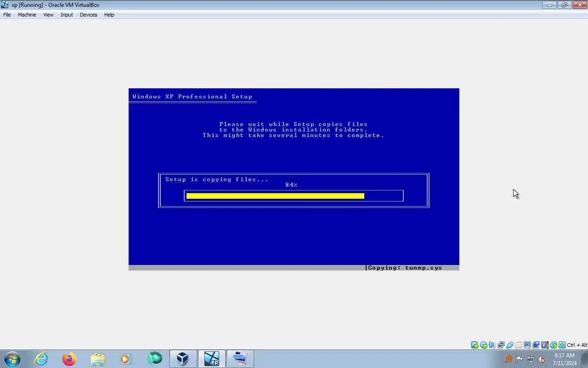Close the VirtualBox VM window

coord(579,5)
